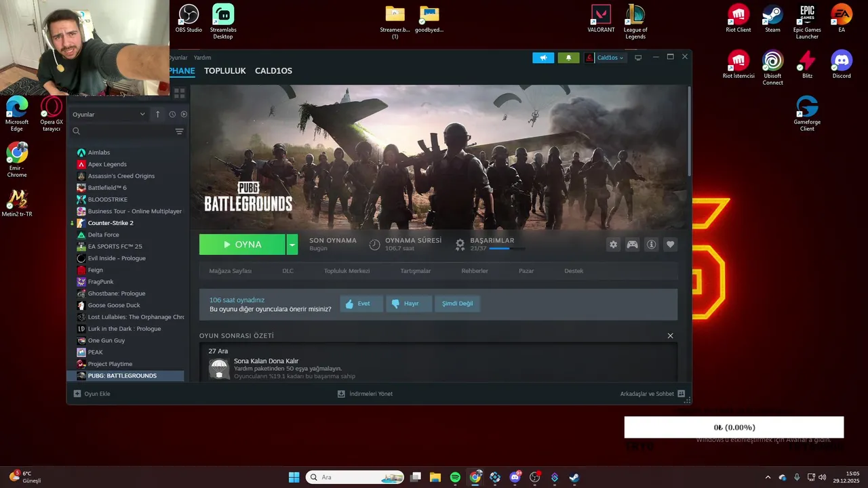Open dropdown arrow beside OYNA button
The height and width of the screenshot is (488, 868).
click(x=292, y=245)
